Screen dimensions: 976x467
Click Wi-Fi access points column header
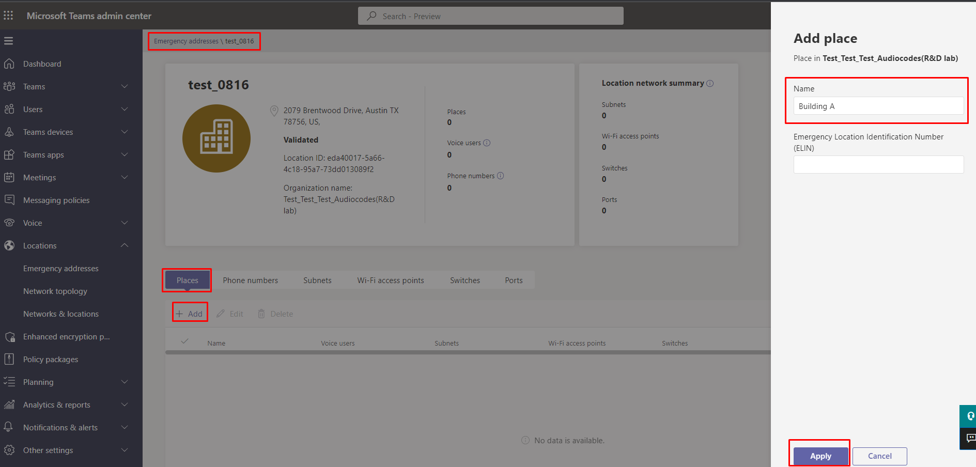pyautogui.click(x=576, y=343)
